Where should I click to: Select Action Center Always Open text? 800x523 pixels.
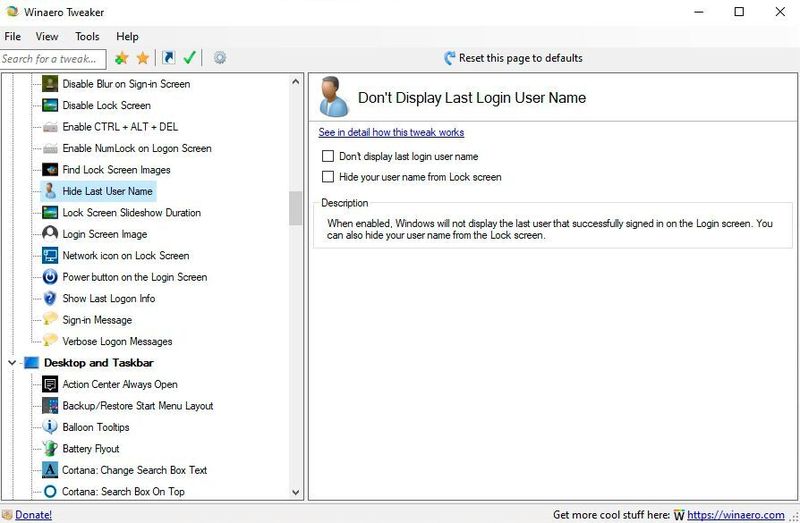pyautogui.click(x=120, y=384)
